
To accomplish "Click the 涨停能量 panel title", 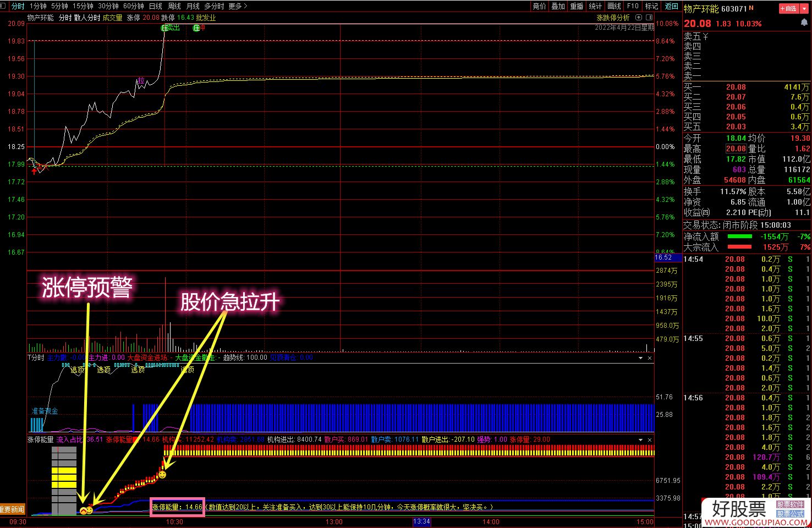I will point(41,439).
